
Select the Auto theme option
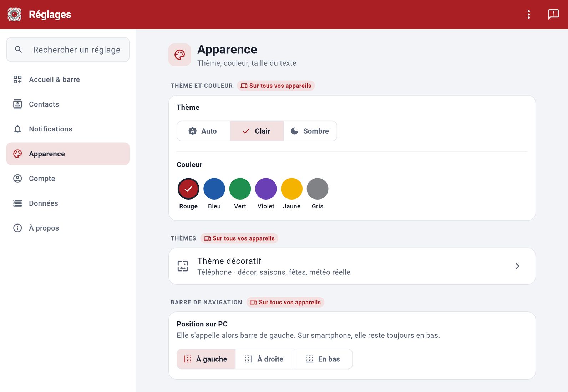pyautogui.click(x=203, y=131)
